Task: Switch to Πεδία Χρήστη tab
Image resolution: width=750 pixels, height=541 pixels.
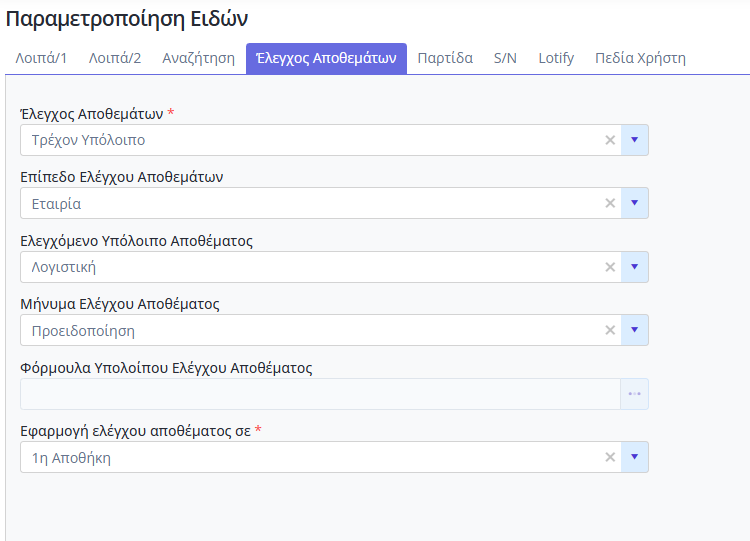Action: pos(640,58)
